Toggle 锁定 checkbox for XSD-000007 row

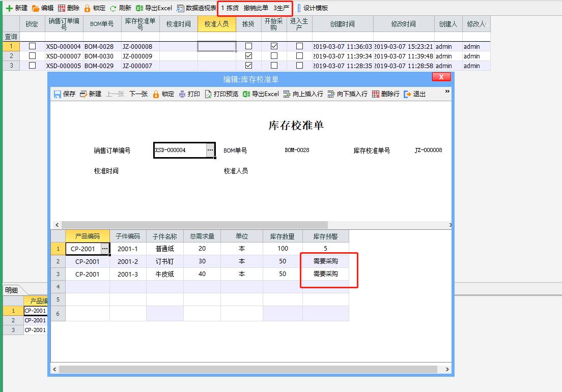click(32, 56)
